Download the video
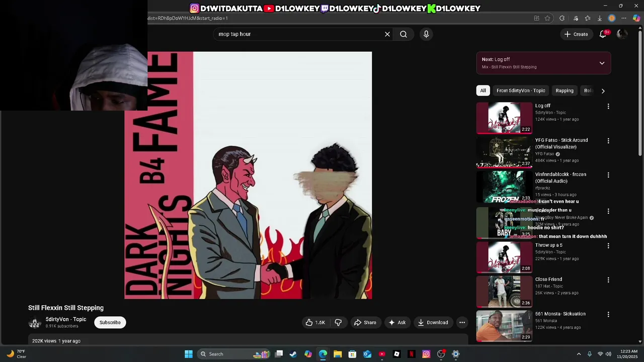The width and height of the screenshot is (644, 362). (x=433, y=323)
